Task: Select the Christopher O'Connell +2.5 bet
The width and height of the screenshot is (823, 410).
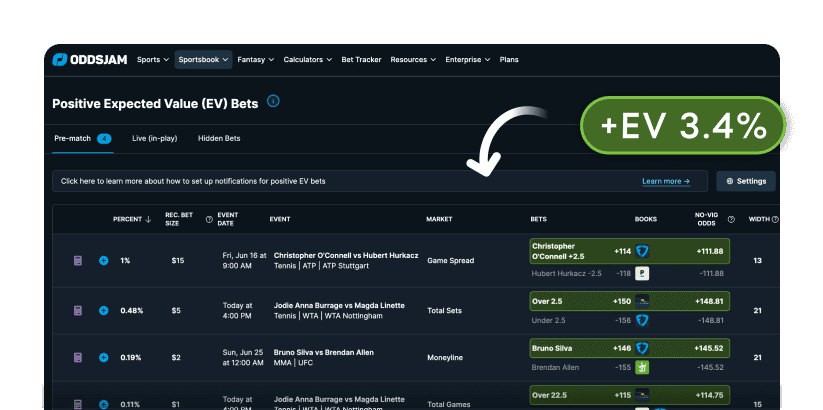Action: click(629, 251)
